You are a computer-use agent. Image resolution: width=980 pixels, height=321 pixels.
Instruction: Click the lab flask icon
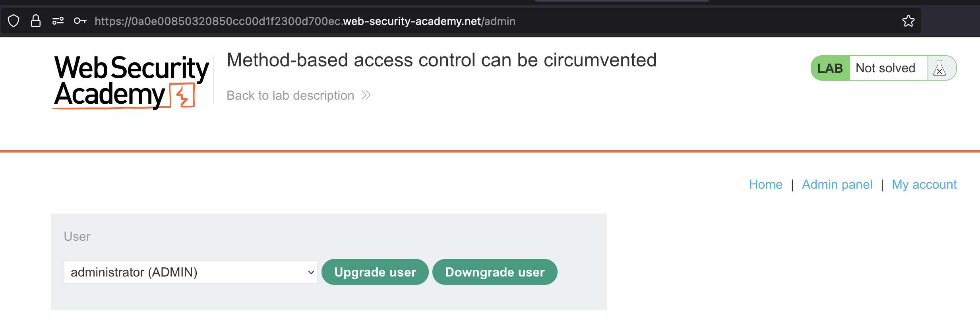tap(939, 68)
